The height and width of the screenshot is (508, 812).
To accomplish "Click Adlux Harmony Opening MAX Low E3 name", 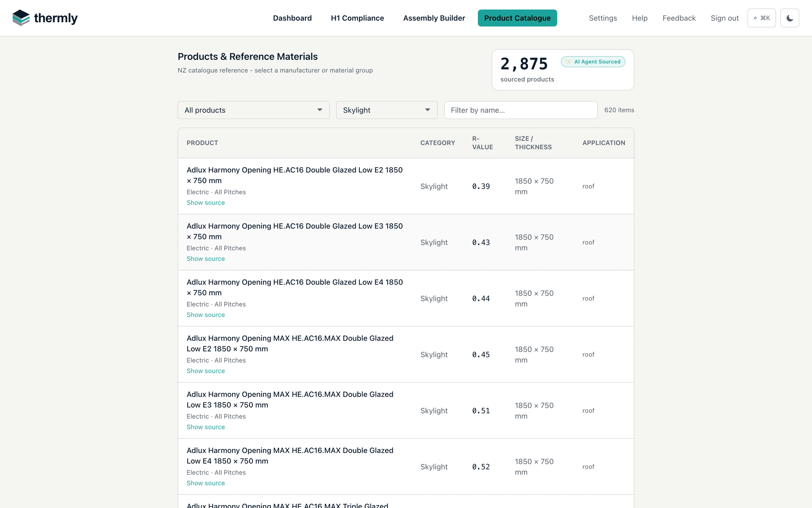I will 290,399.
